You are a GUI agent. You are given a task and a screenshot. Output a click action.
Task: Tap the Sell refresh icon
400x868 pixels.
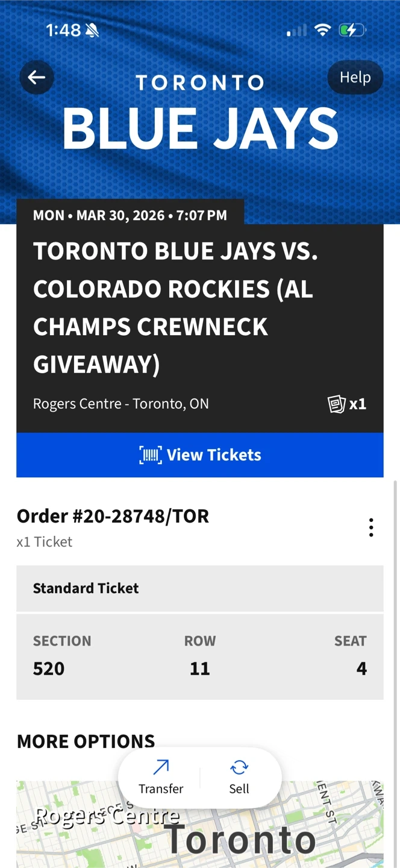239,767
